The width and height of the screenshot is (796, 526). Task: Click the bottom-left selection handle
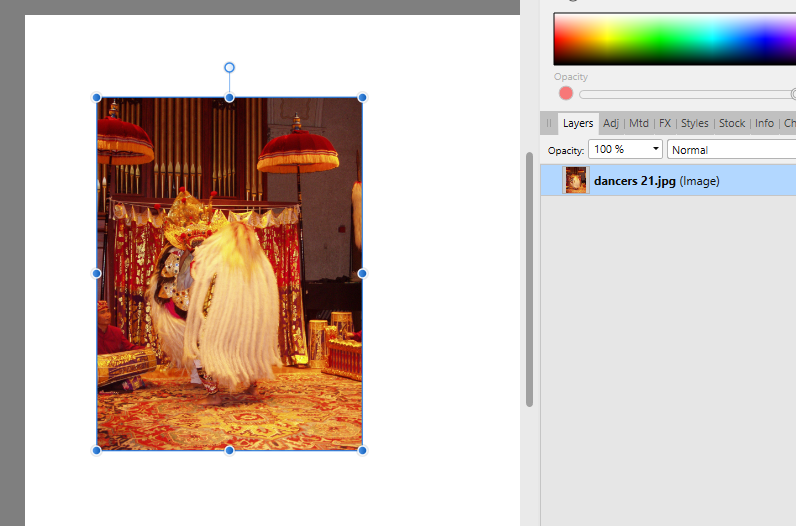tap(96, 450)
